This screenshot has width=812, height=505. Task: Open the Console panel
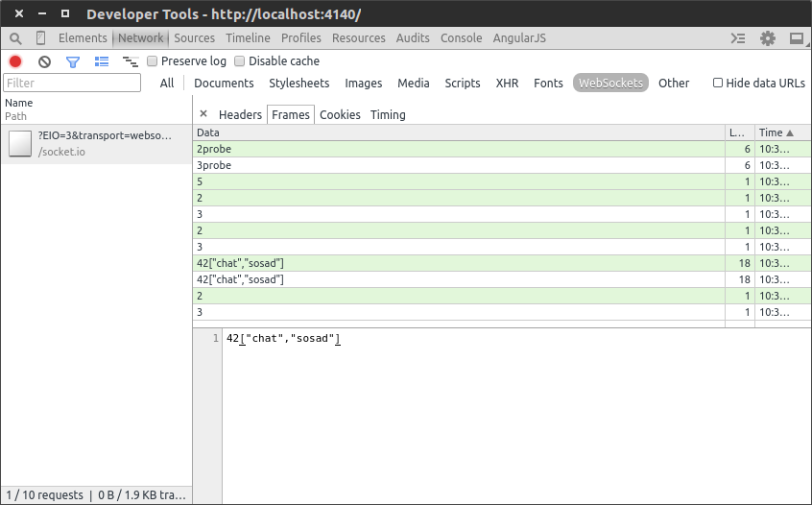(461, 38)
